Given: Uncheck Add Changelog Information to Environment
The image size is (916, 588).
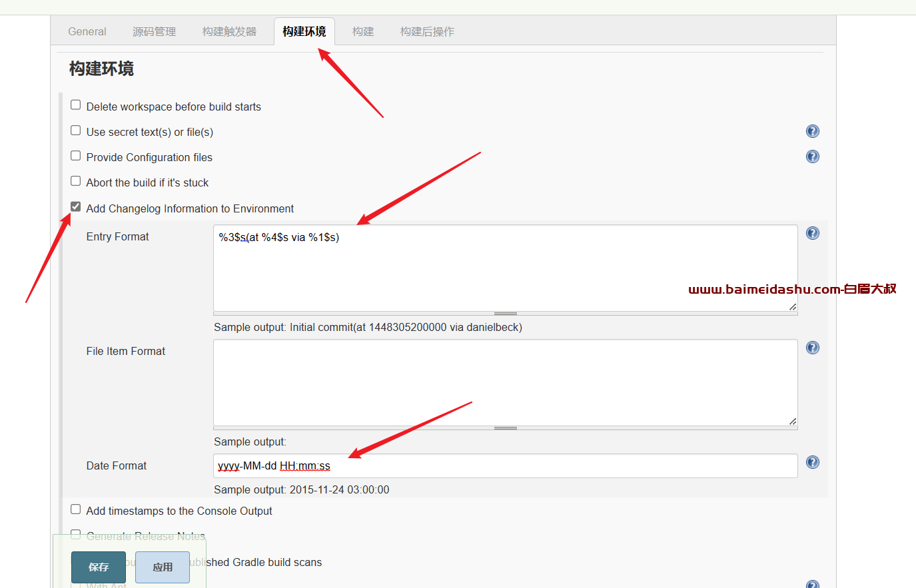Looking at the screenshot, I should click(x=76, y=207).
